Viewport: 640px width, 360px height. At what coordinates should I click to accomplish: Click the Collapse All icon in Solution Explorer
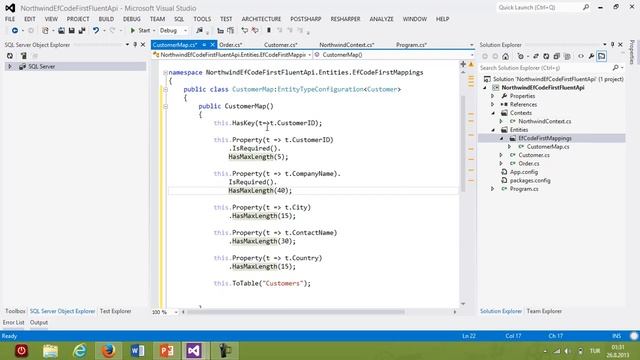coord(556,56)
